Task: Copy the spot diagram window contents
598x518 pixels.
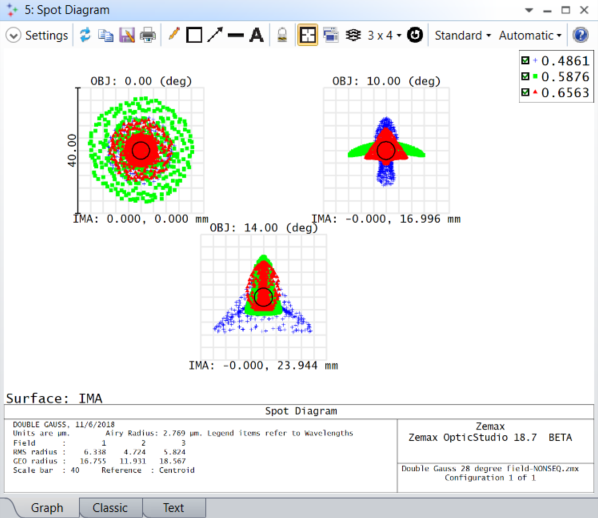Action: (106, 35)
